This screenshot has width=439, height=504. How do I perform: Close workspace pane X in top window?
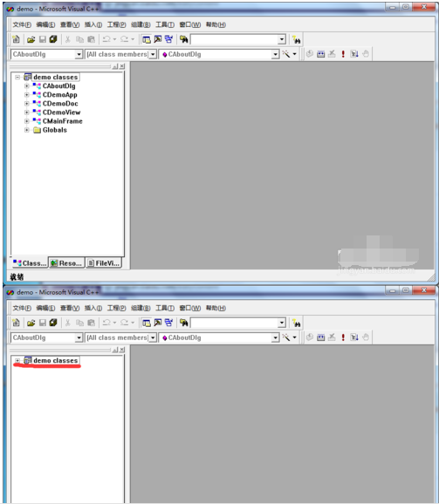pyautogui.click(x=122, y=66)
